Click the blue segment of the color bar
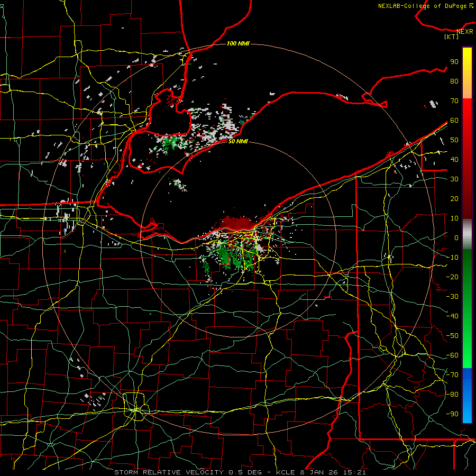This screenshot has width=476, height=476. click(x=467, y=396)
